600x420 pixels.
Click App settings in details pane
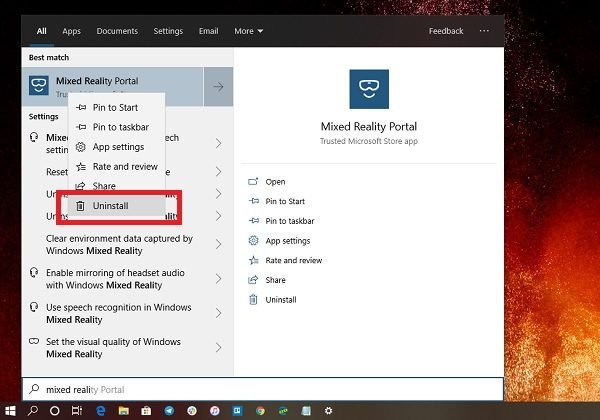click(x=288, y=241)
